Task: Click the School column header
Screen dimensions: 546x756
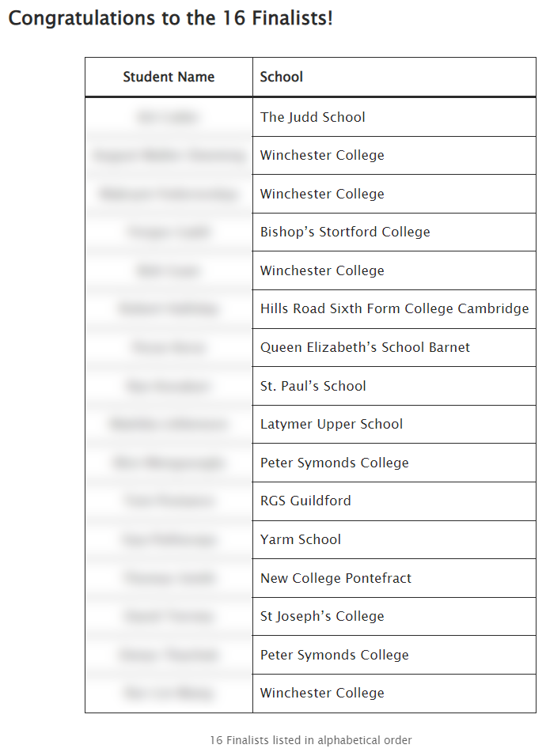Action: tap(394, 77)
